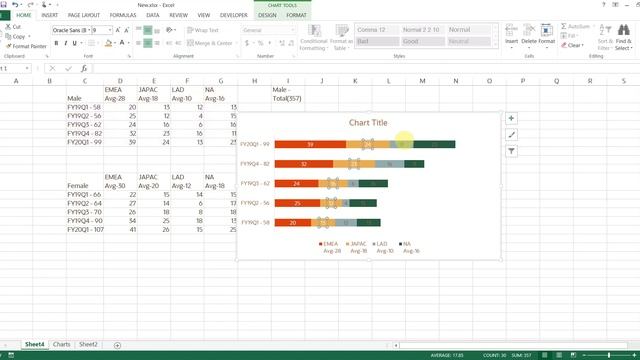Select the Good cell style

[422, 41]
